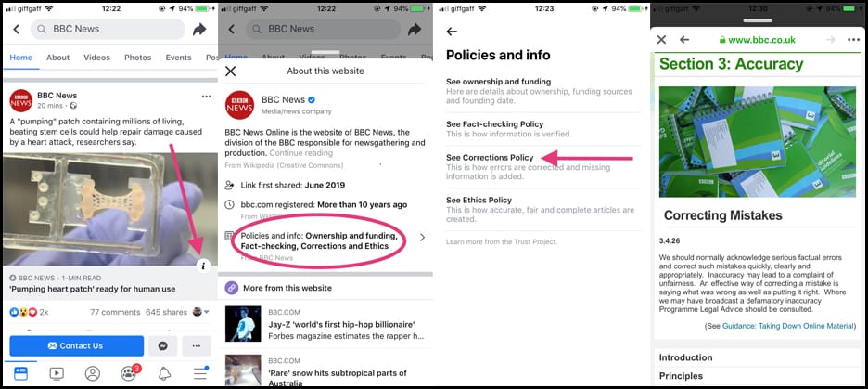Tap the Continue reading link in the BBC description
This screenshot has height=389, width=868.
coord(301,153)
